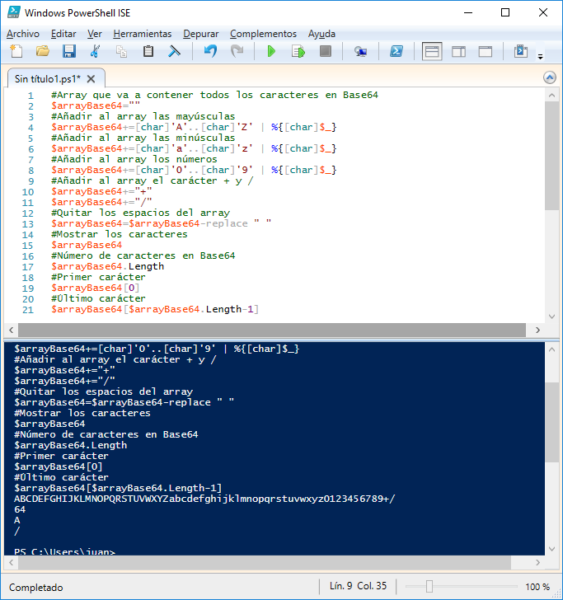Run script with the green play button
This screenshot has width=563, height=600.
(x=271, y=51)
